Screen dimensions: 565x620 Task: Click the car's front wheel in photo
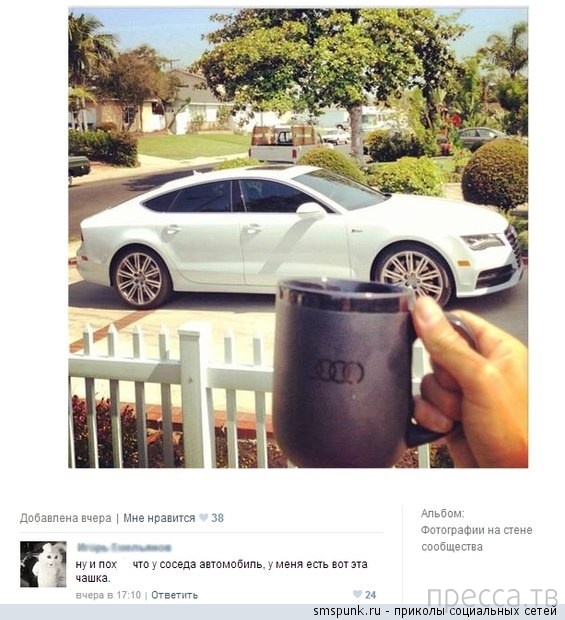412,276
